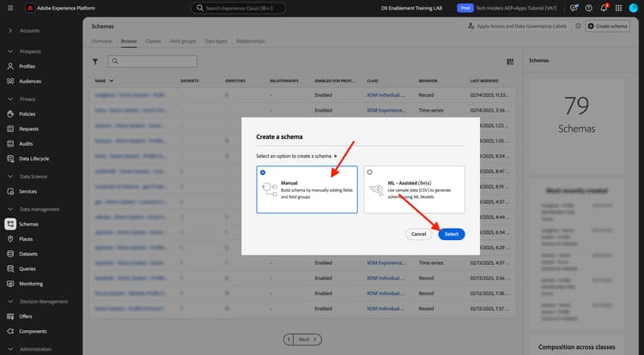Open the Datasets sidebar icon
The height and width of the screenshot is (355, 644).
tap(10, 254)
